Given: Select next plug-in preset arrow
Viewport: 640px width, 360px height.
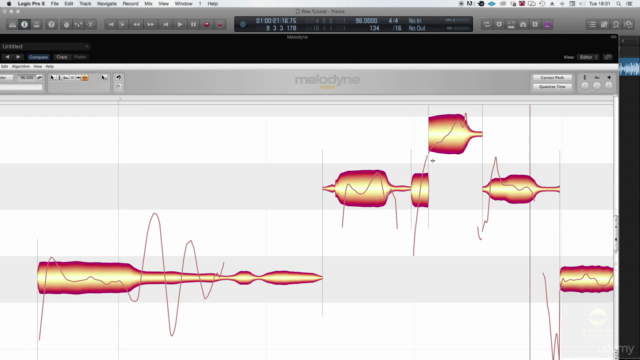Looking at the screenshot, I should point(18,57).
